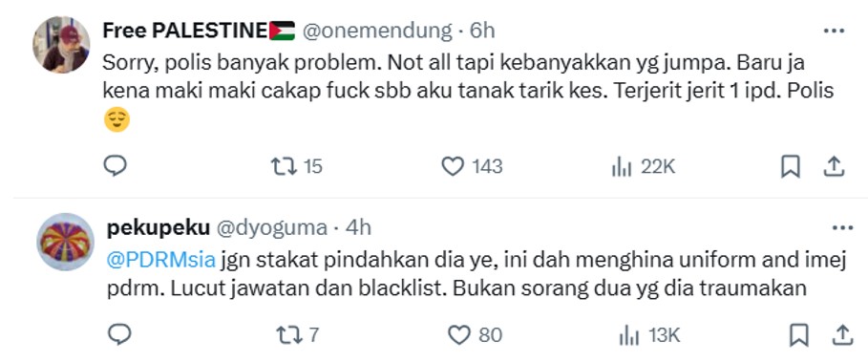View analytics showing 13K views

648,334
